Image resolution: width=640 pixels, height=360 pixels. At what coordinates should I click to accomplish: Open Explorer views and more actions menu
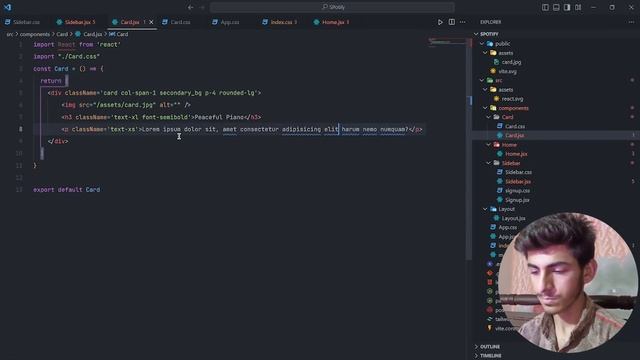click(x=631, y=22)
